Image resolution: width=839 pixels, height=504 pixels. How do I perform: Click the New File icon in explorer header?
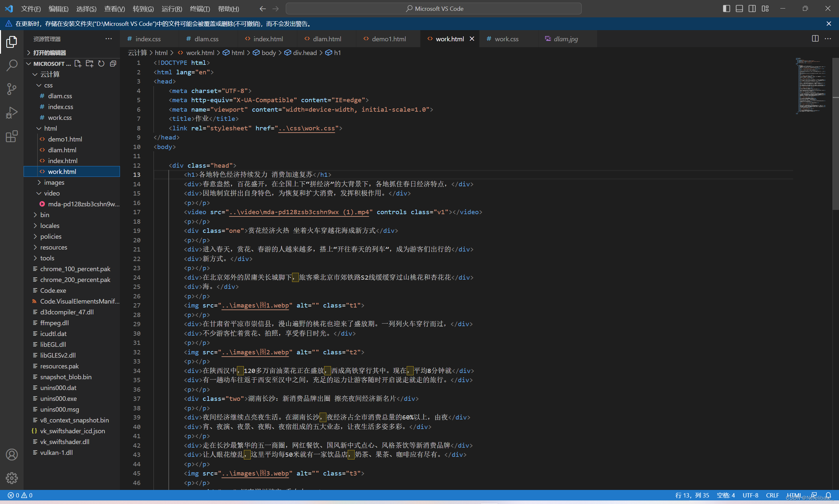pos(78,64)
